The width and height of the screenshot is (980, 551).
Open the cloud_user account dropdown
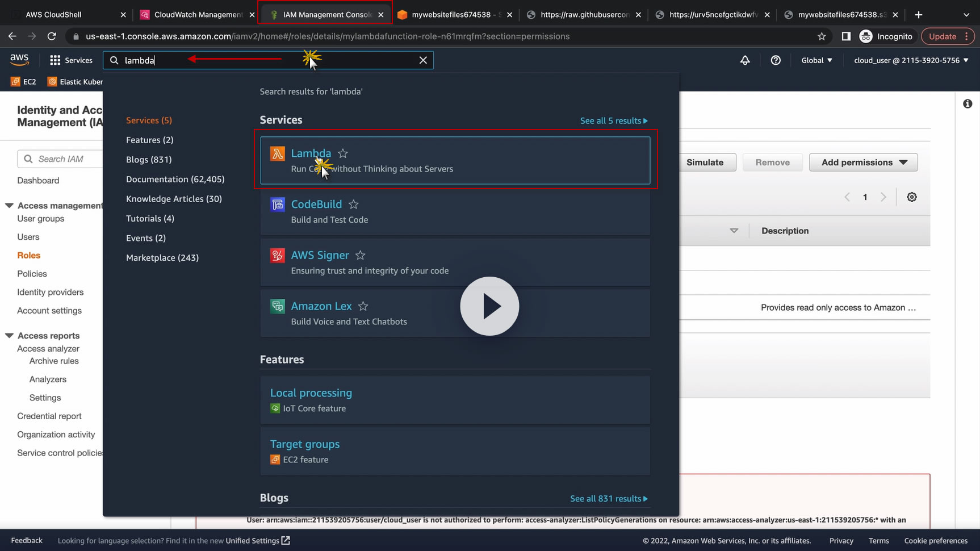tap(911, 60)
